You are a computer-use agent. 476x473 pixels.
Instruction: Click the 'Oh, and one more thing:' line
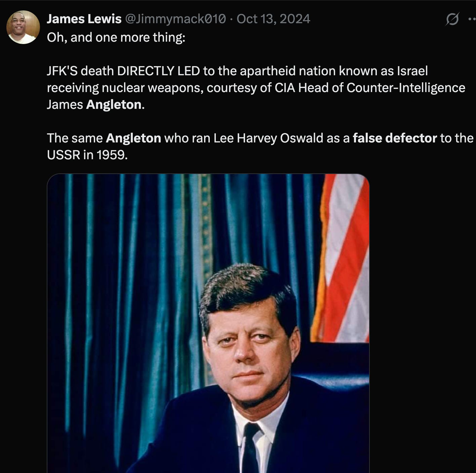coord(116,37)
